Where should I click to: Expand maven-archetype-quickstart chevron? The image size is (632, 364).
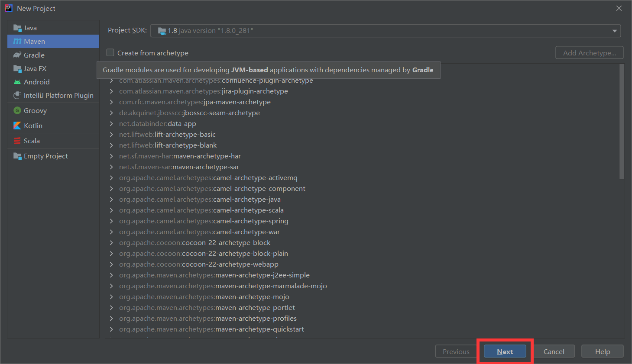111,329
